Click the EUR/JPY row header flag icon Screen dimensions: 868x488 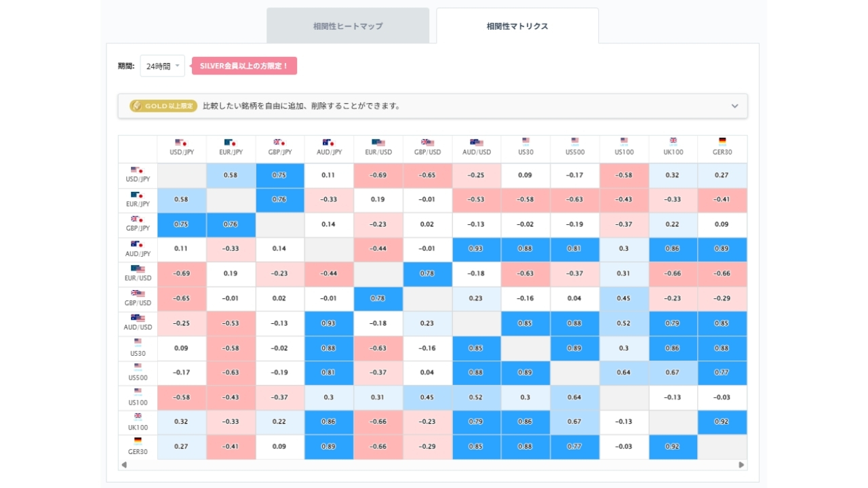click(x=138, y=195)
